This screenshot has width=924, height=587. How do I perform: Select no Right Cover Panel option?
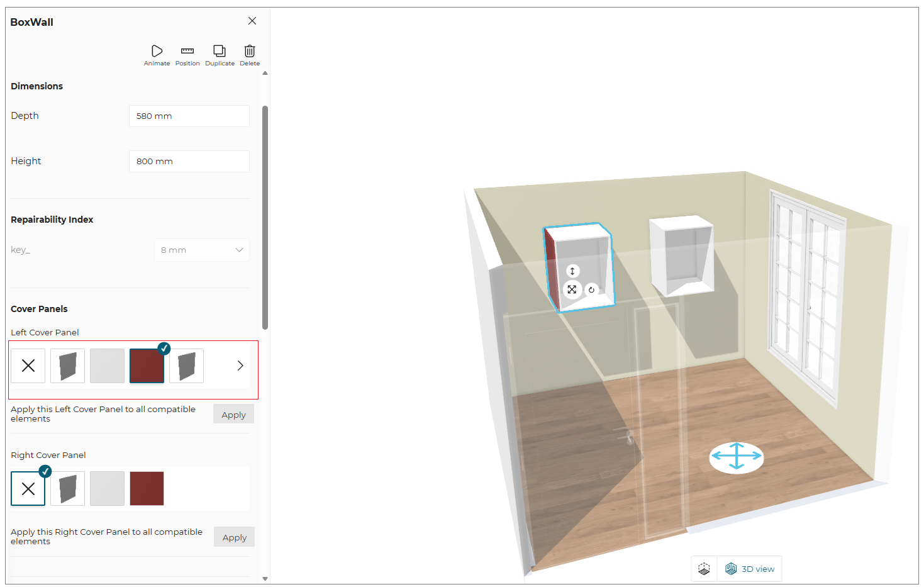(28, 488)
